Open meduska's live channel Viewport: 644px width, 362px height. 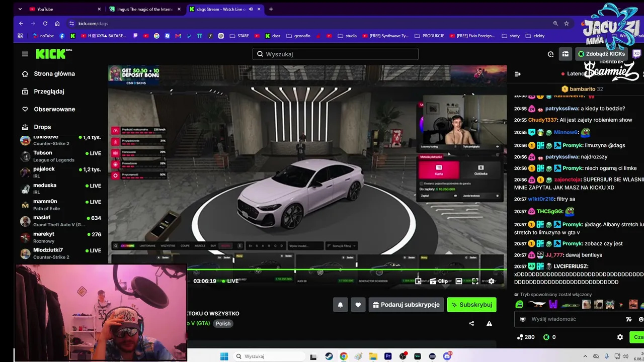point(60,189)
